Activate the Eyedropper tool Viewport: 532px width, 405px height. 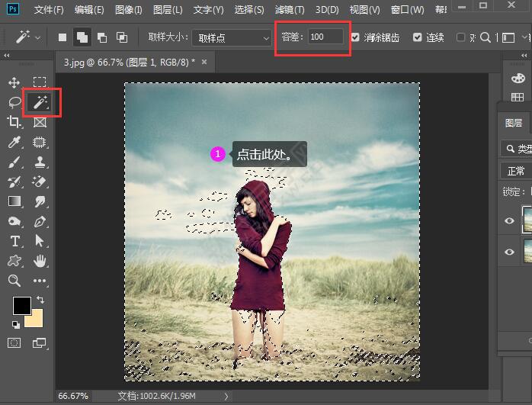(x=14, y=142)
